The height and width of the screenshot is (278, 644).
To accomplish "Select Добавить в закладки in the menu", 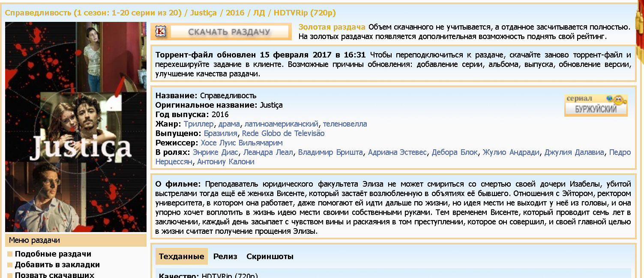I will 57,265.
